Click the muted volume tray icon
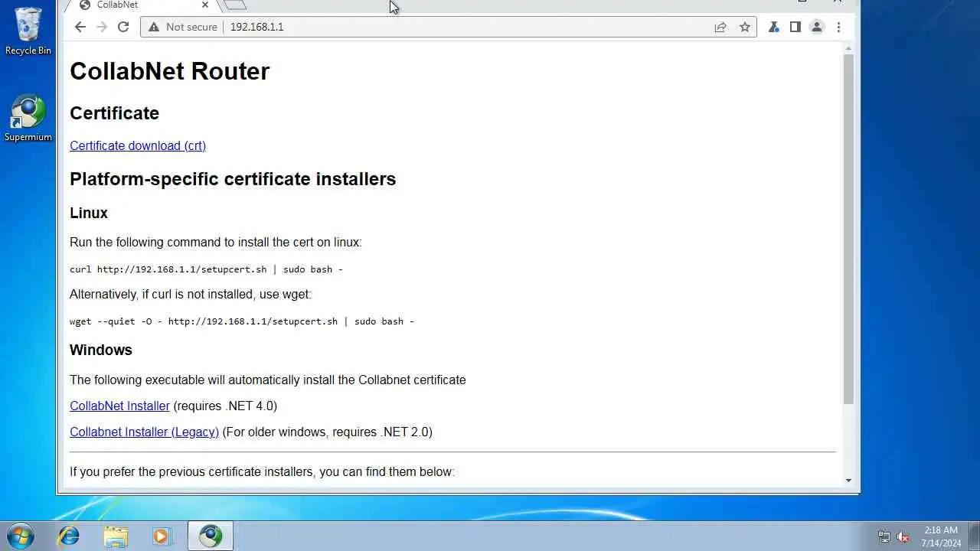This screenshot has width=980, height=551. click(903, 536)
